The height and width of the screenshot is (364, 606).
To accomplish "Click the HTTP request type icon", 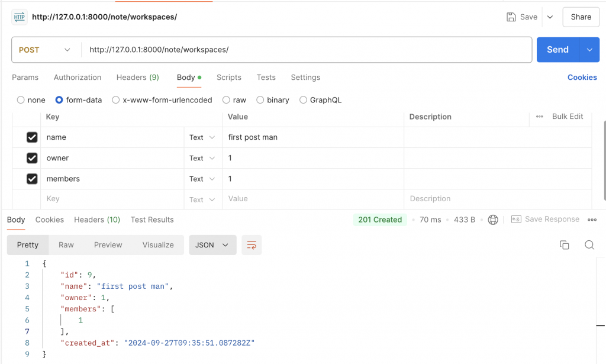I will 20,17.
